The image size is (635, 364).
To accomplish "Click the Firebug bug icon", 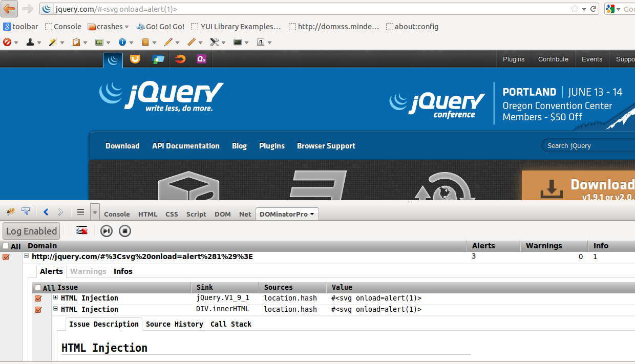I will point(10,212).
